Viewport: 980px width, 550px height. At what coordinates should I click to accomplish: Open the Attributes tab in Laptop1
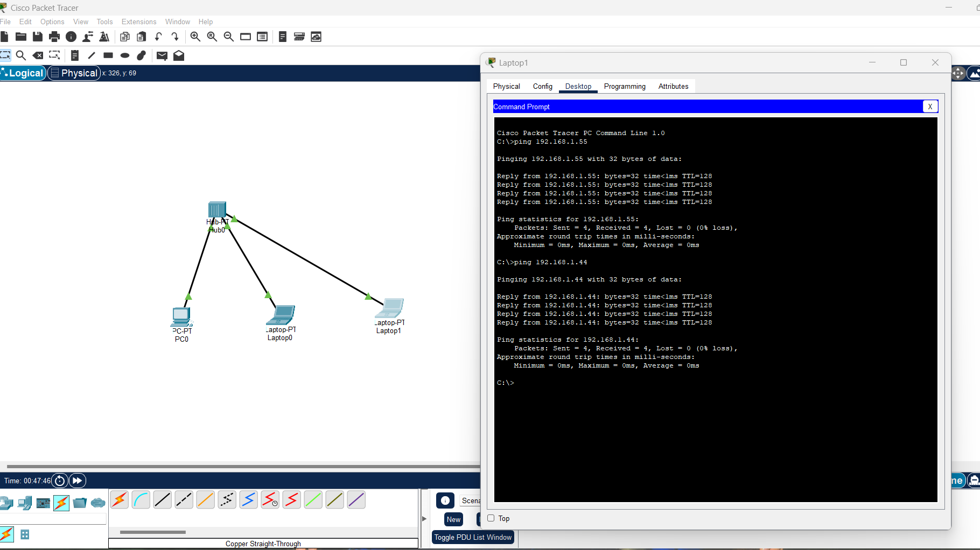point(673,86)
